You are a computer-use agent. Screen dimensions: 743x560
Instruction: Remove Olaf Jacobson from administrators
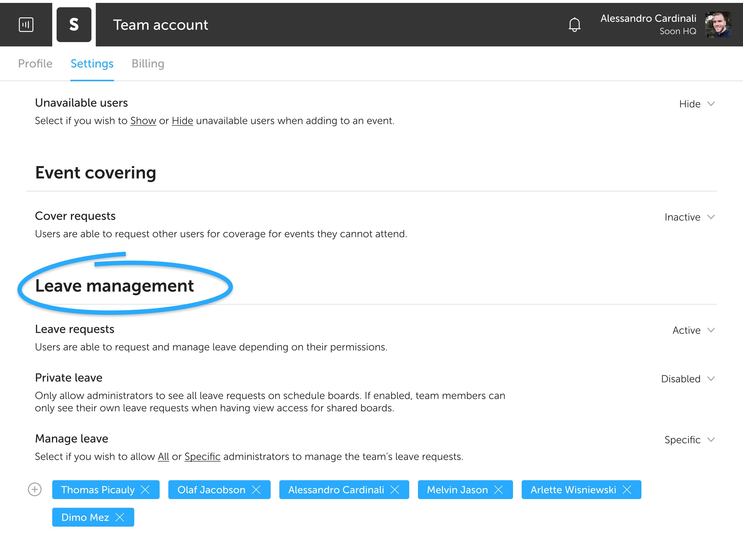click(x=256, y=490)
